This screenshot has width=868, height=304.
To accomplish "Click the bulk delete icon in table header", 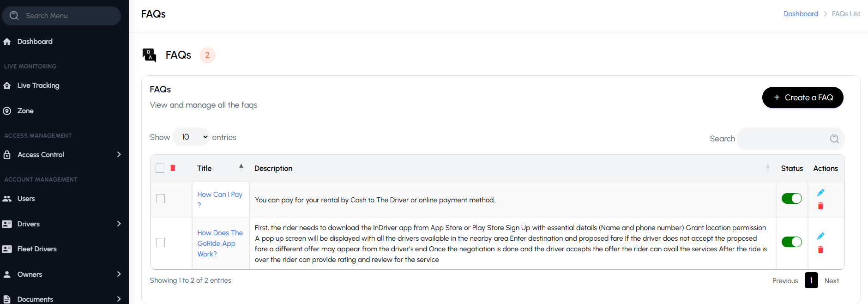I will pyautogui.click(x=173, y=168).
